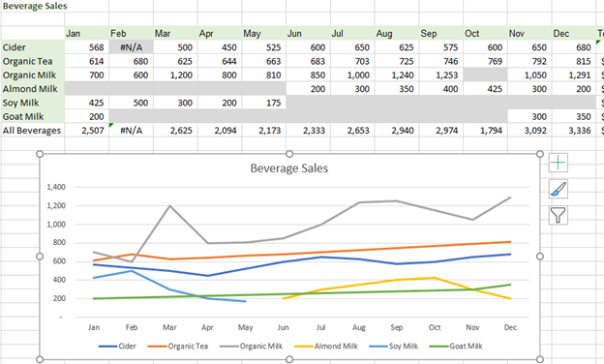Open the Chart Filters funnel button
This screenshot has width=604, height=364.
pyautogui.click(x=559, y=215)
